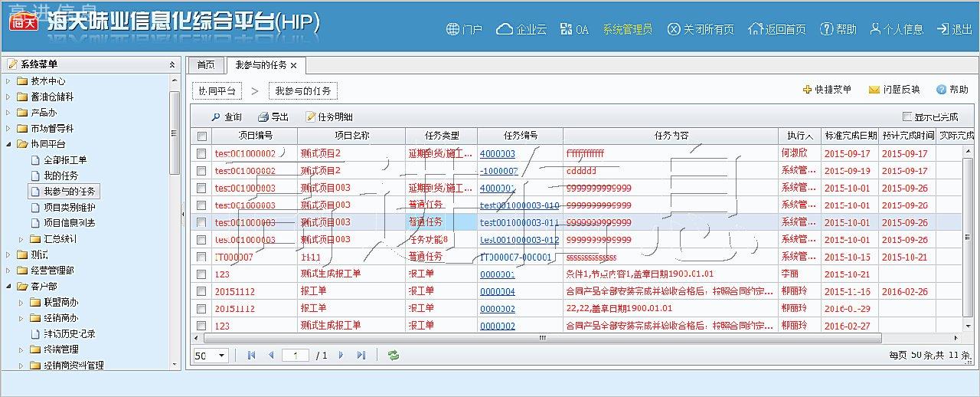Viewport: 980px width, 397px height.
Task: Open task number link 4000003
Action: click(x=497, y=153)
